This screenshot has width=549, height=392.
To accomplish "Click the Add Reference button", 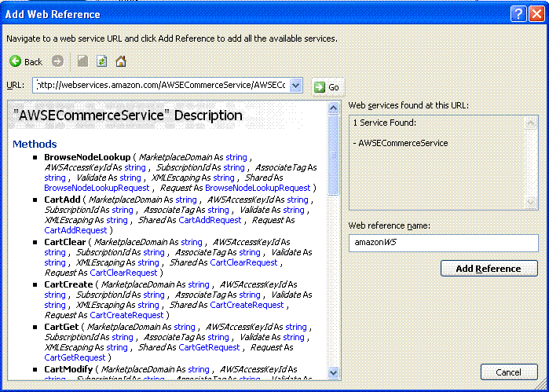I will coord(489,269).
